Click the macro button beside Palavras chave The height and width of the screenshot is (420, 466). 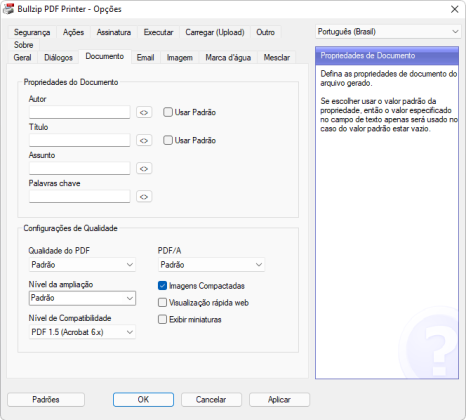point(144,197)
